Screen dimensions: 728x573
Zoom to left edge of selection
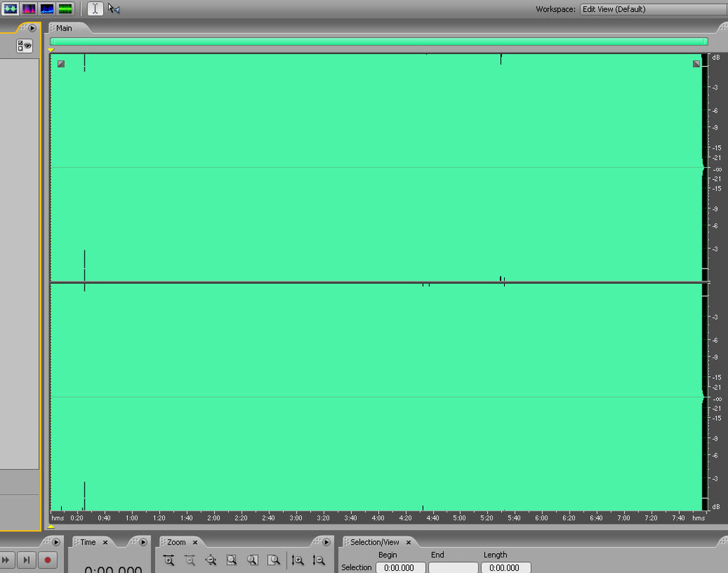coord(252,560)
